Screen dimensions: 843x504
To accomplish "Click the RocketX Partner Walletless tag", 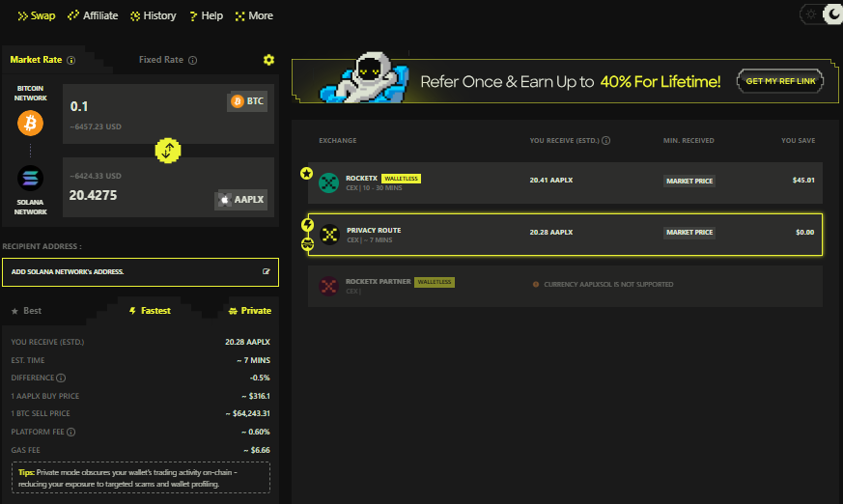I will click(x=435, y=282).
